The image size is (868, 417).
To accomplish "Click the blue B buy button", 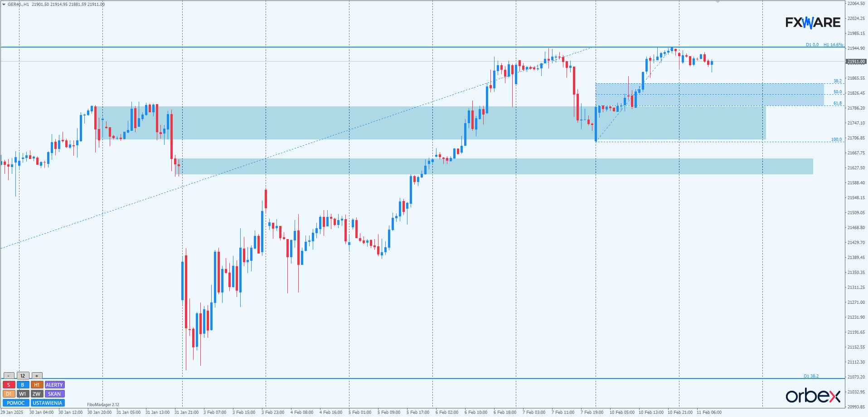I will (23, 385).
